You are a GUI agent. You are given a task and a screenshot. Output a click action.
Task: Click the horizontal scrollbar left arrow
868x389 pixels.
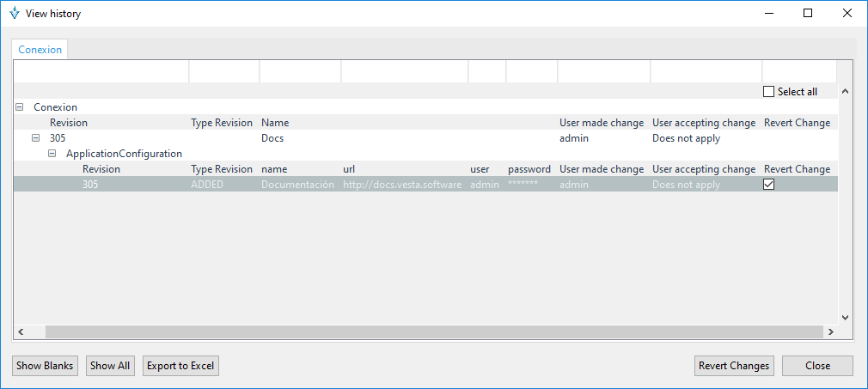pyautogui.click(x=20, y=331)
